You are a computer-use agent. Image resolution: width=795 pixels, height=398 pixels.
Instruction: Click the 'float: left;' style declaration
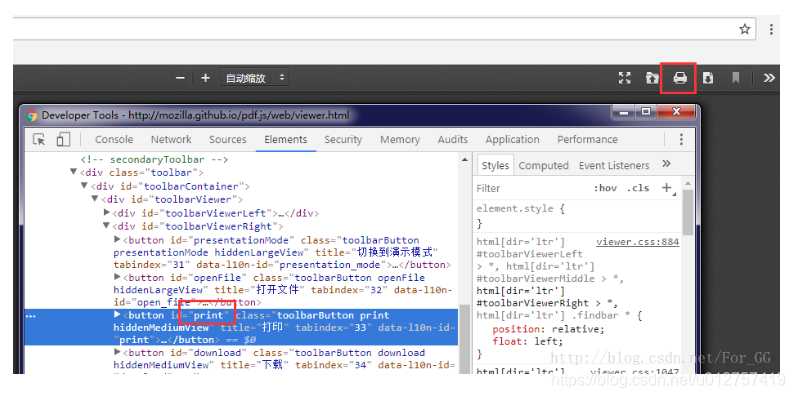click(527, 341)
